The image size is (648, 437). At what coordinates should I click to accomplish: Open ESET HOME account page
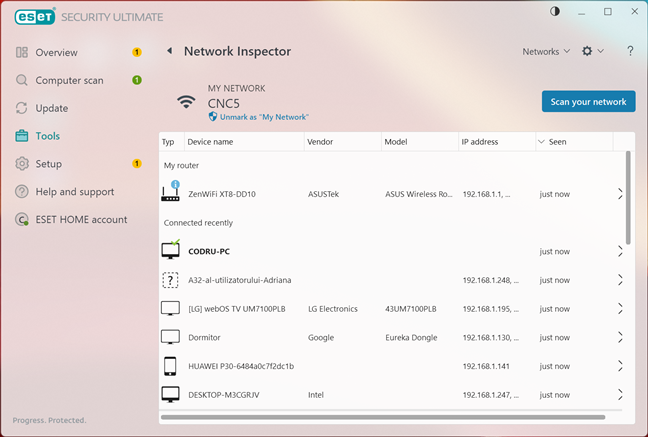tap(81, 220)
